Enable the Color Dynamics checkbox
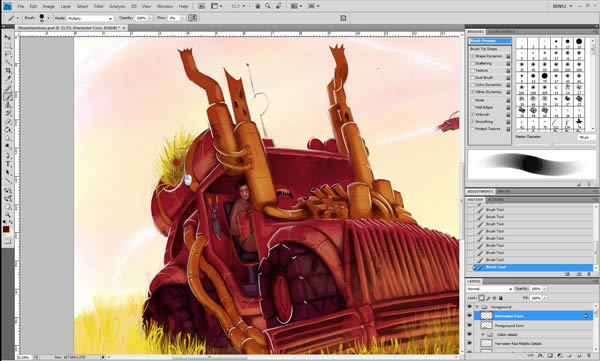The width and height of the screenshot is (600, 361). [473, 85]
